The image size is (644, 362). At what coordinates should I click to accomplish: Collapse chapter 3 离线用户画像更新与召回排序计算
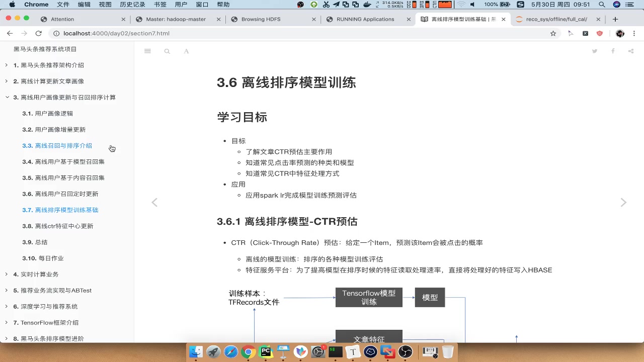tap(7, 97)
